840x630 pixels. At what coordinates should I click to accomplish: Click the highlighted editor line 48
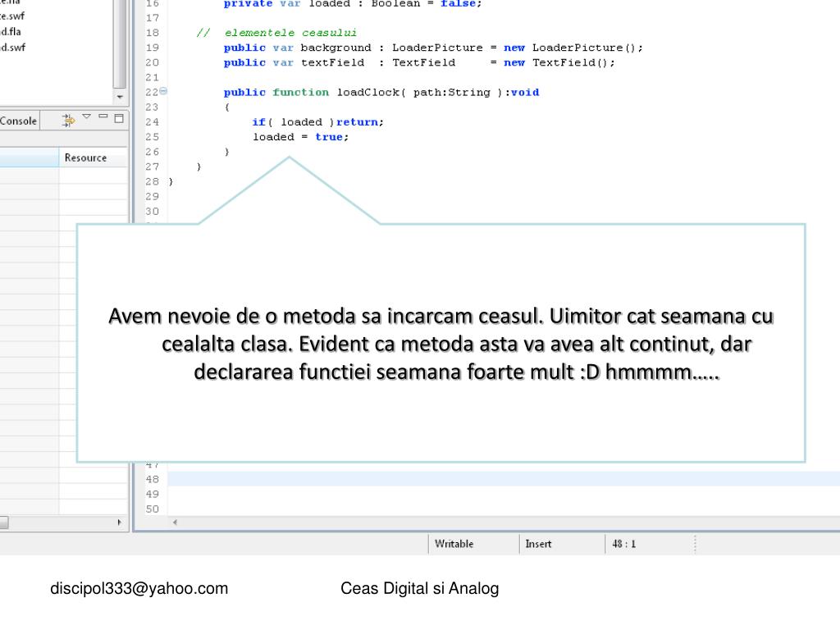tap(504, 479)
